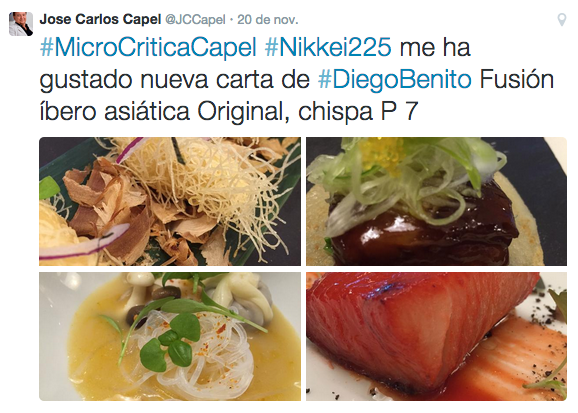Image resolution: width=578 pixels, height=413 pixels.
Task: Click the tweet text 'gustado nueva carta de'
Action: [174, 80]
